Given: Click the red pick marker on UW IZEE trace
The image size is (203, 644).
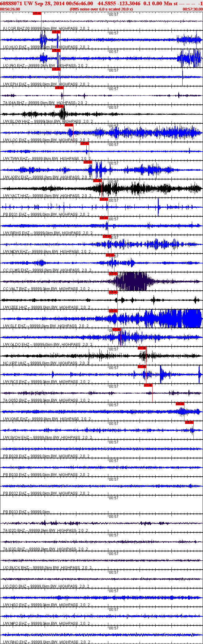Looking at the screenshot, I should (x=113, y=292).
